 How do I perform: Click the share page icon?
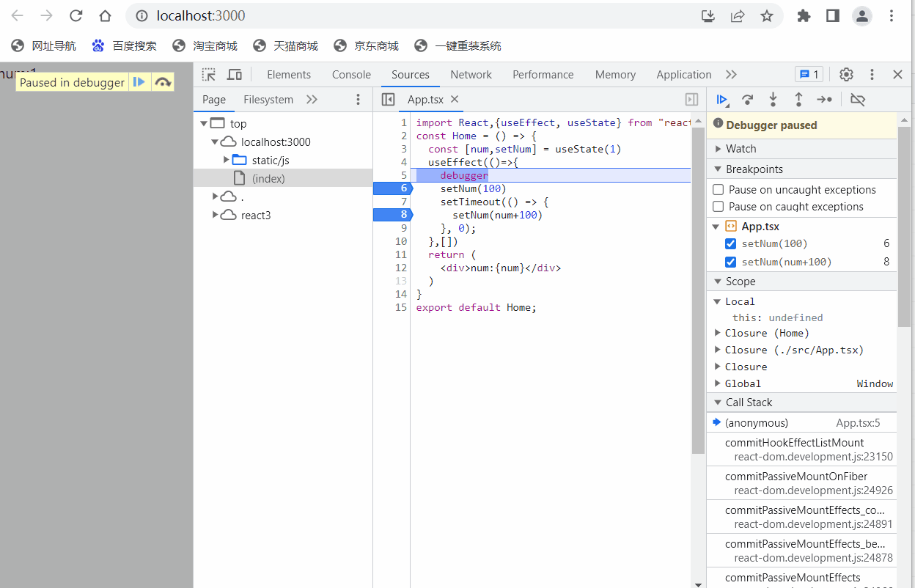738,15
